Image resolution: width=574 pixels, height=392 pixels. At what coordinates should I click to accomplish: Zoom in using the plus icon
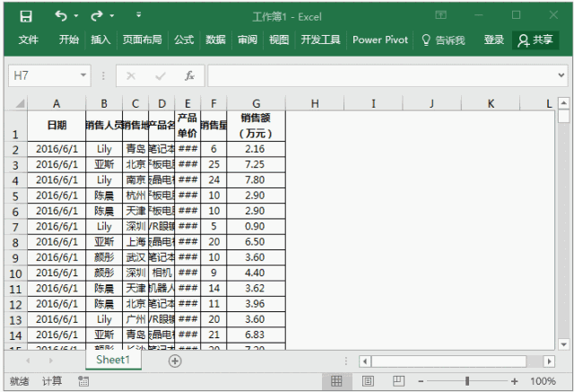[514, 381]
